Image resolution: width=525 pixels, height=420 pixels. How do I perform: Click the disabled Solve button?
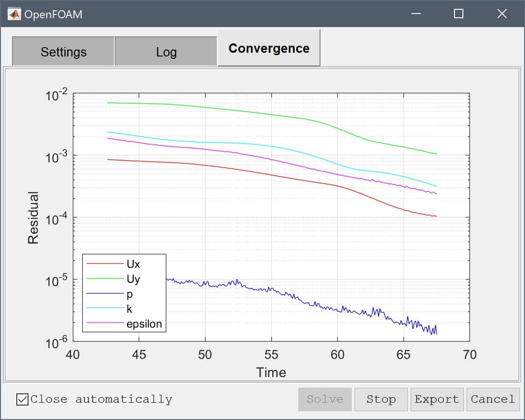pyautogui.click(x=325, y=399)
